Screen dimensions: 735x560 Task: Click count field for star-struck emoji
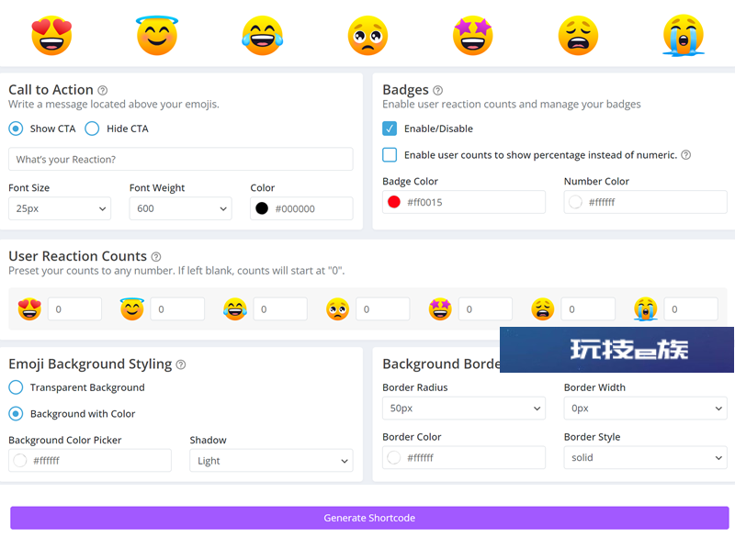point(486,309)
